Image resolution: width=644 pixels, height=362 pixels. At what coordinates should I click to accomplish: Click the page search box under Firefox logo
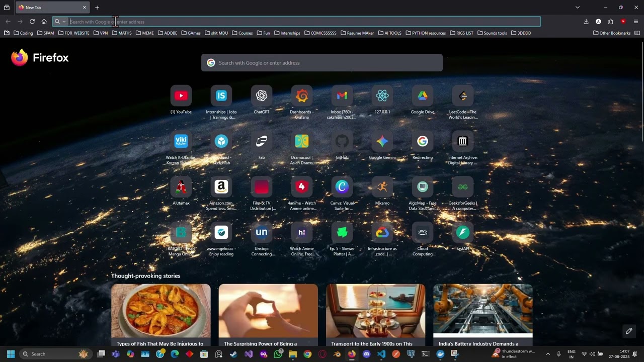tap(322, 63)
